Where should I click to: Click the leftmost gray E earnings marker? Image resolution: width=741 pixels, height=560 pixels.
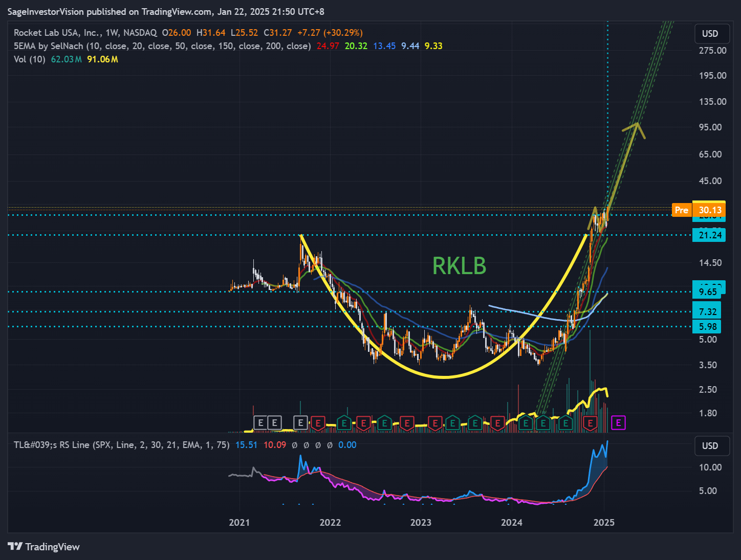click(x=261, y=423)
